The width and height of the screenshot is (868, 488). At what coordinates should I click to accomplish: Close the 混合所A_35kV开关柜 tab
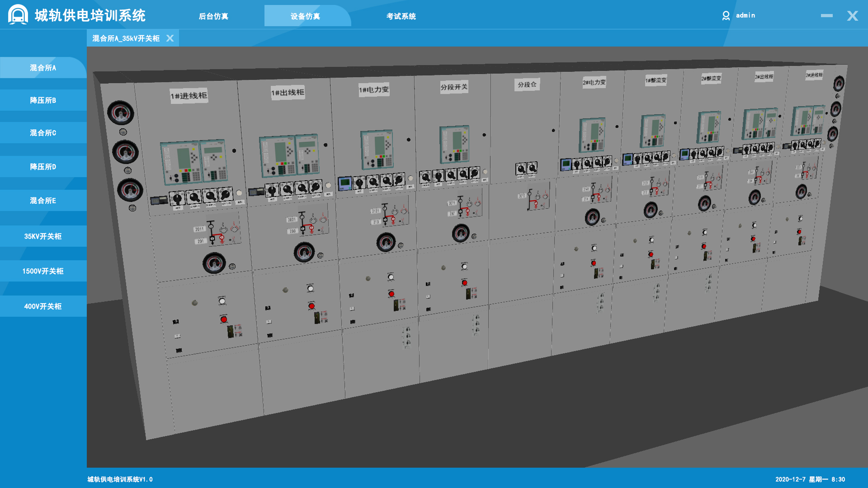(170, 38)
